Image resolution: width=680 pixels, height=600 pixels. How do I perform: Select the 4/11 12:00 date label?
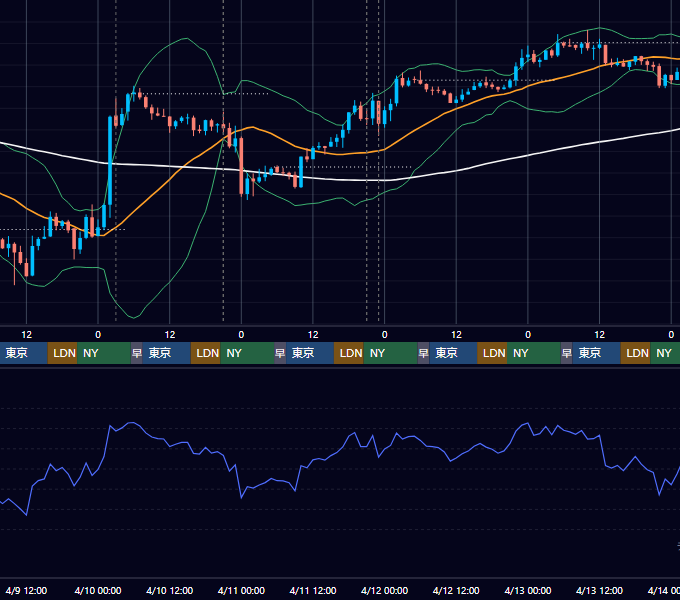pos(313,590)
